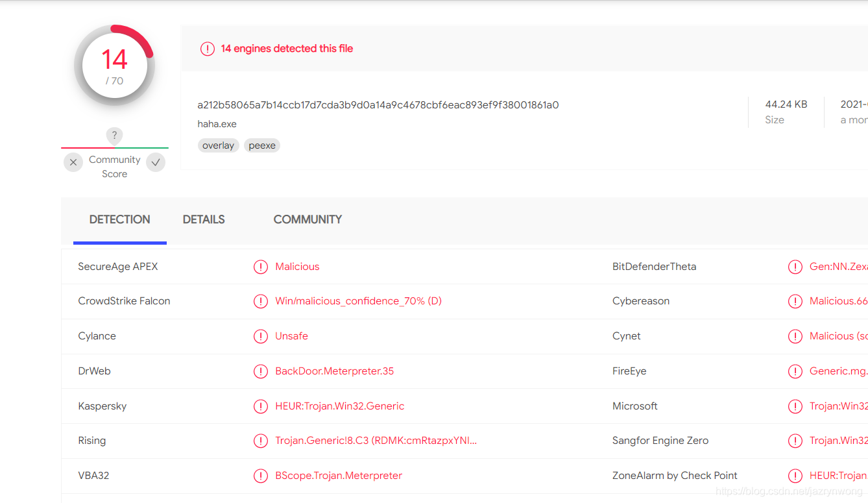The width and height of the screenshot is (868, 503).
Task: Open the DETECTION tab
Action: [x=120, y=219]
